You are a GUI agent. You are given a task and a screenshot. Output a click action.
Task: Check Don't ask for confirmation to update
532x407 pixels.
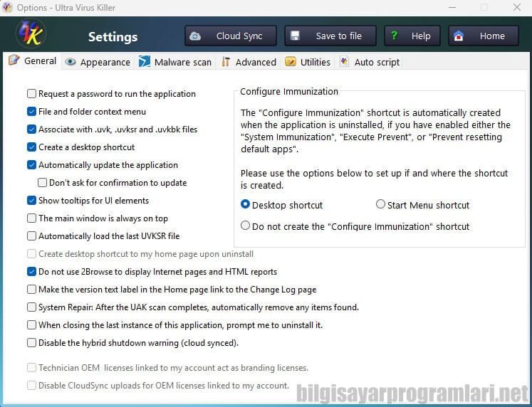pyautogui.click(x=43, y=183)
